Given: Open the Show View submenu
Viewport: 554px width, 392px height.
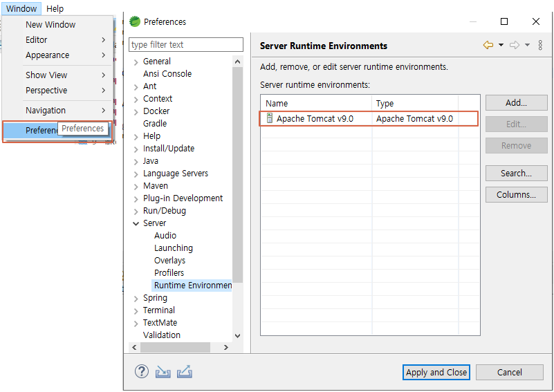Looking at the screenshot, I should (x=57, y=75).
